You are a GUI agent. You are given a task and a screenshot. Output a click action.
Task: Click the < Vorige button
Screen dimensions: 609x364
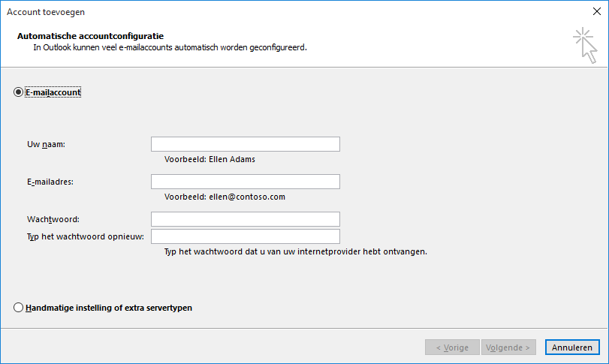452,347
